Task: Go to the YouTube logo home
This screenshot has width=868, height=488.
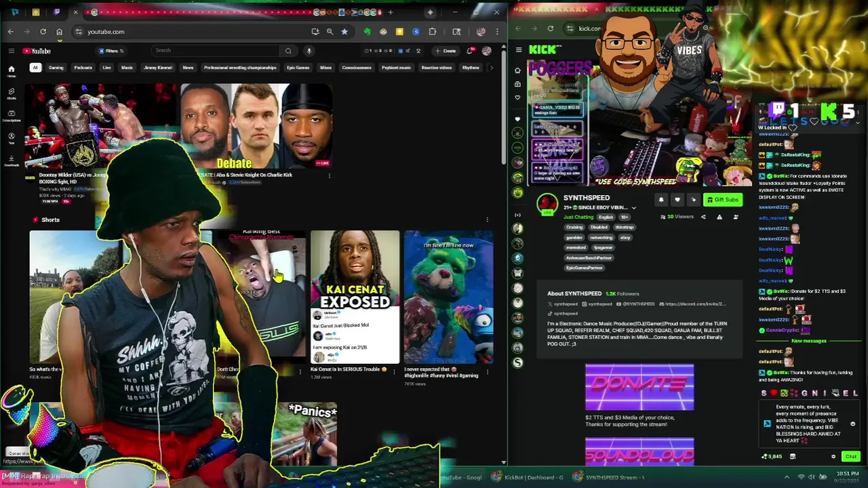Action: coord(37,51)
